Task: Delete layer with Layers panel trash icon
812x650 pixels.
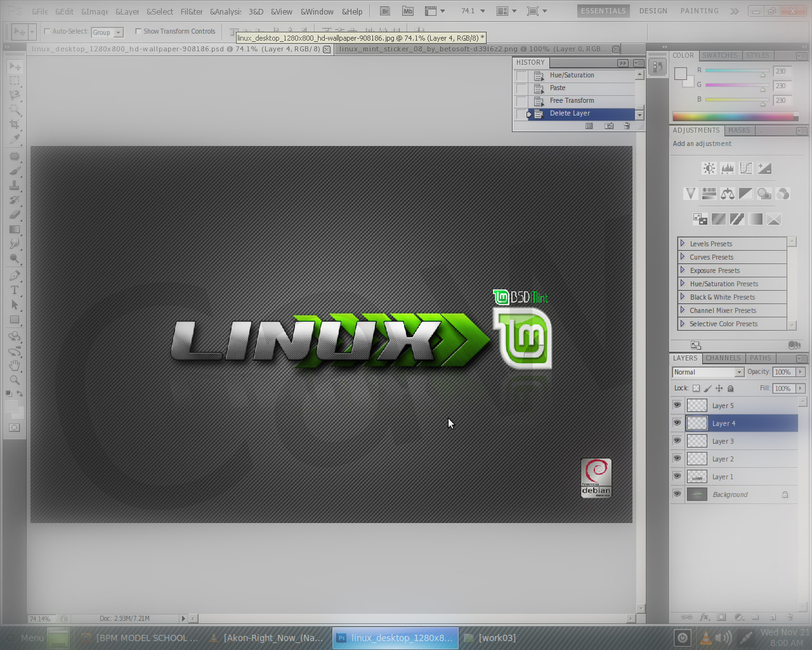Action: pos(790,617)
